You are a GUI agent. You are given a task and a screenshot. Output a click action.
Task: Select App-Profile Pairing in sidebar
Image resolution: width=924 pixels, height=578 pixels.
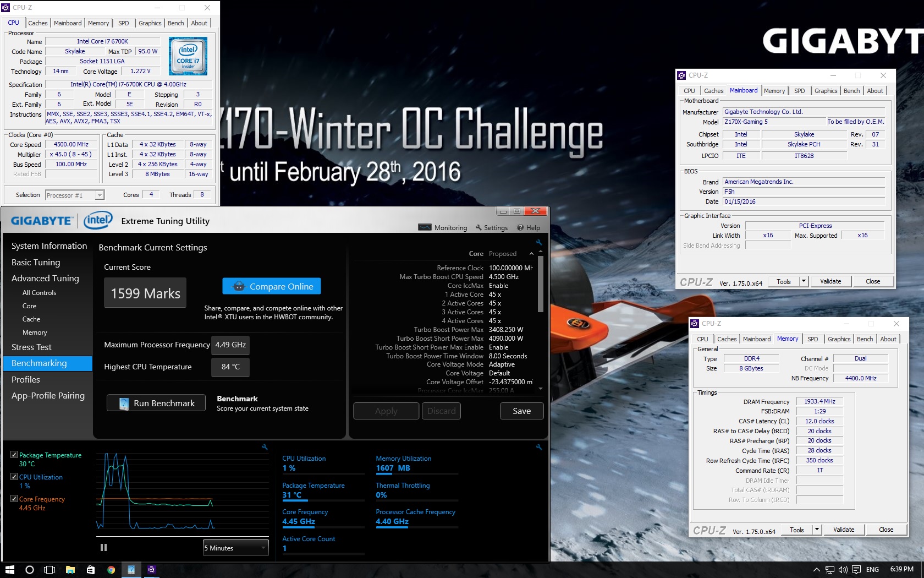(48, 395)
